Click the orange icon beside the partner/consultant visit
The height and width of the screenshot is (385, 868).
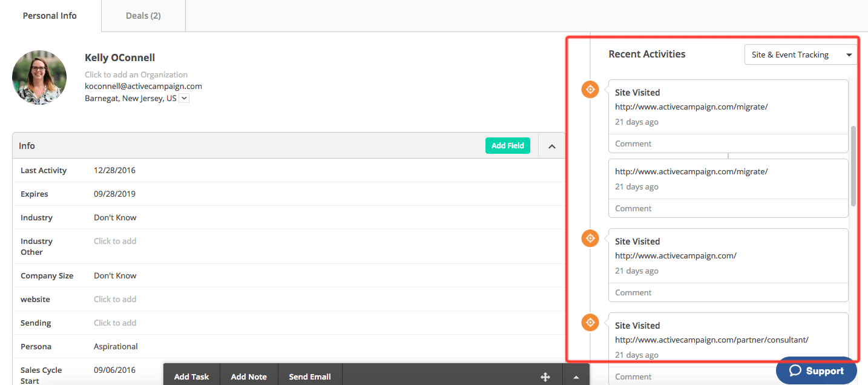click(x=590, y=323)
